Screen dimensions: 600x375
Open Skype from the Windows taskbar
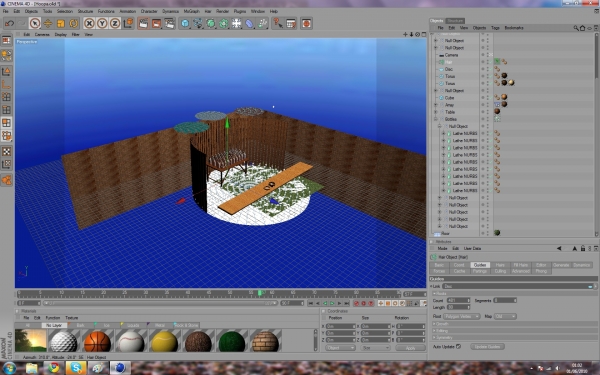tap(76, 368)
